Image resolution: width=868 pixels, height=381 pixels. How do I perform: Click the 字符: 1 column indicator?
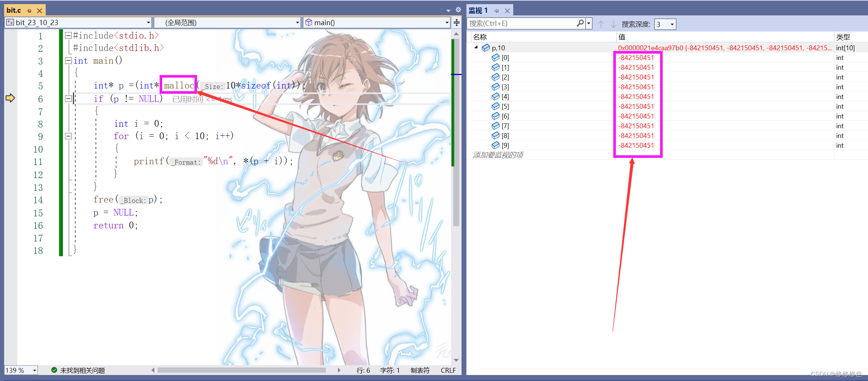[x=390, y=370]
